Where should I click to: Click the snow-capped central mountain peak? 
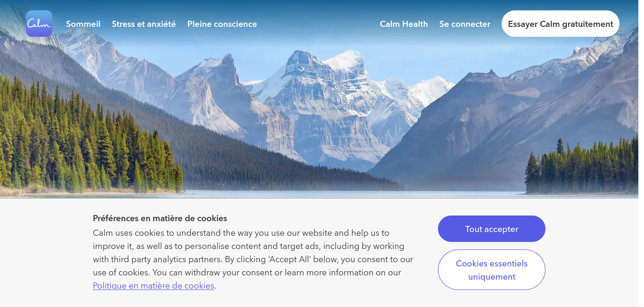tap(325, 94)
